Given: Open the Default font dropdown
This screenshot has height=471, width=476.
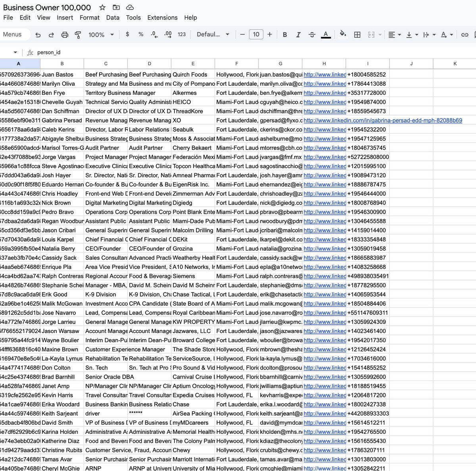Looking at the screenshot, I should coord(213,34).
